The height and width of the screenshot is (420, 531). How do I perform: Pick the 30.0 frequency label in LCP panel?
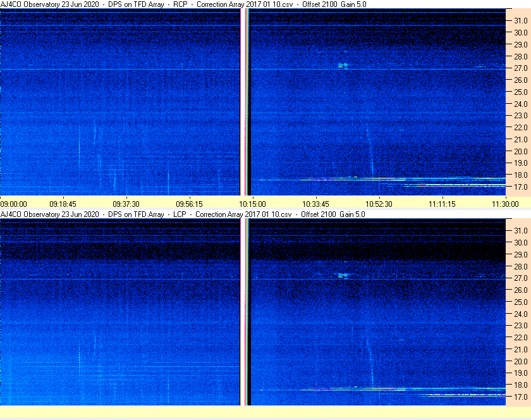click(x=521, y=242)
